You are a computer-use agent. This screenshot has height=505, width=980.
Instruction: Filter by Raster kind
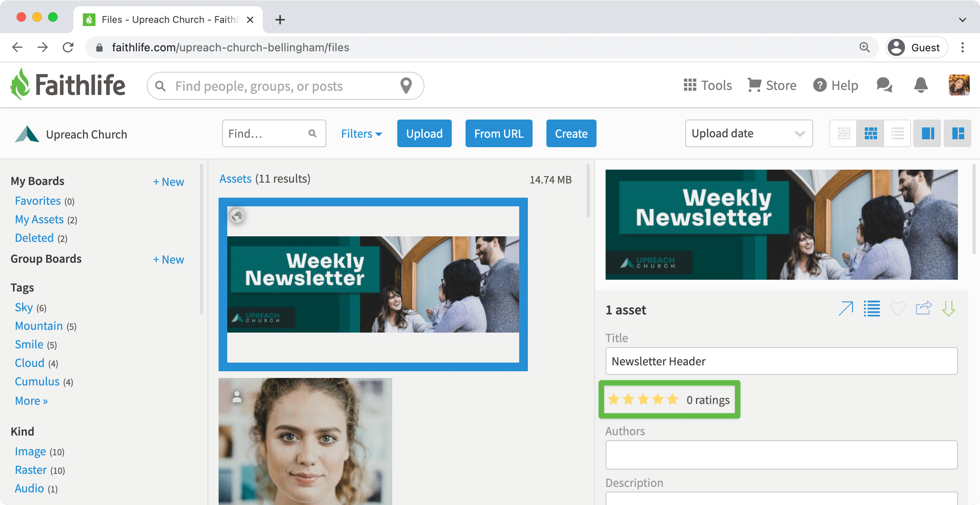(x=31, y=470)
